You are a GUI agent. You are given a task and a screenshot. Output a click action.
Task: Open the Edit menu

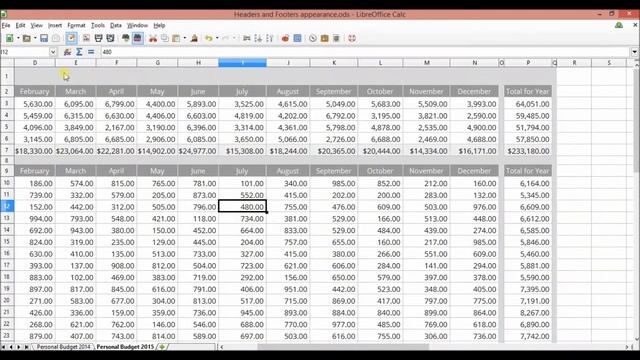20,25
